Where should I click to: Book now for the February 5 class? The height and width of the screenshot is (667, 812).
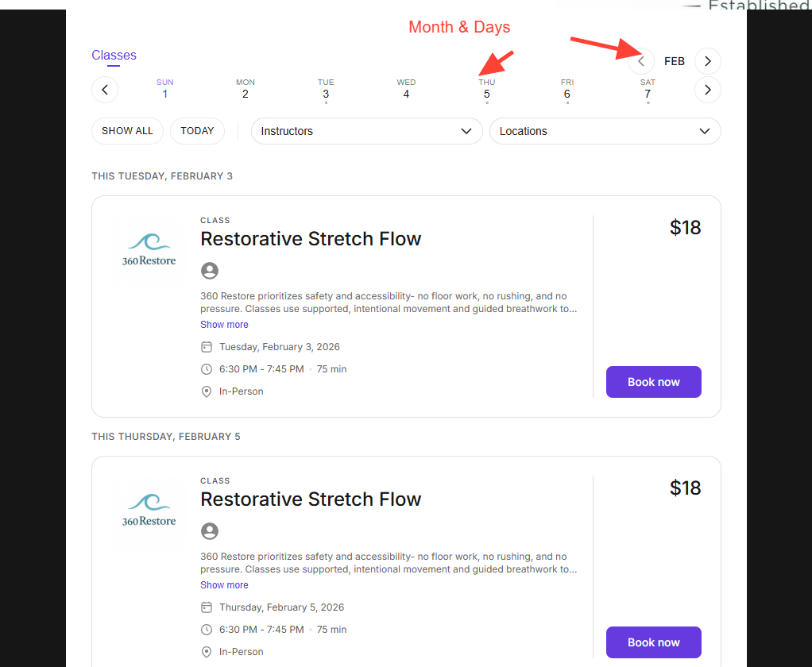[x=653, y=642]
